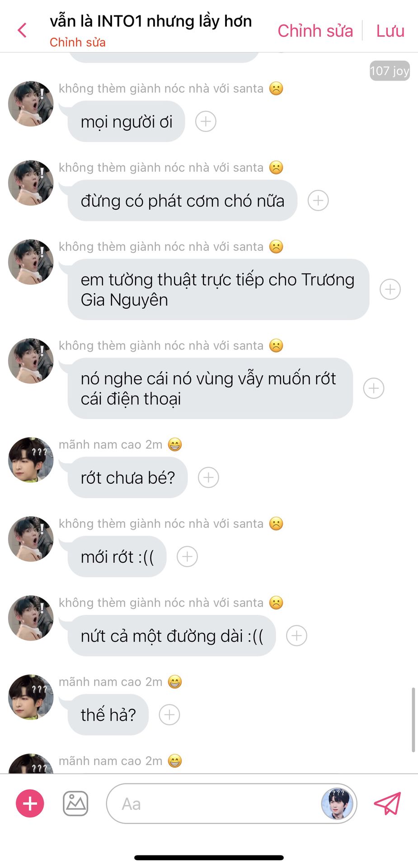Select the 'Chỉnh sửa' button in header

pyautogui.click(x=315, y=31)
